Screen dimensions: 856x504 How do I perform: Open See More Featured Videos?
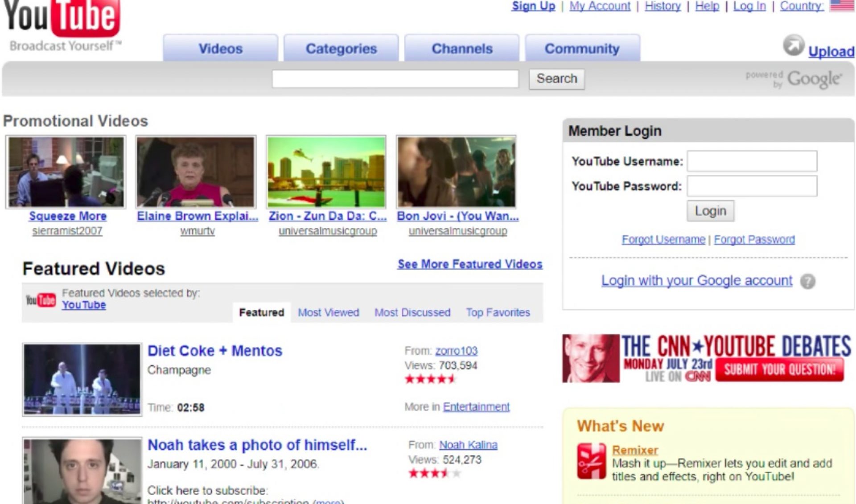[x=469, y=264]
